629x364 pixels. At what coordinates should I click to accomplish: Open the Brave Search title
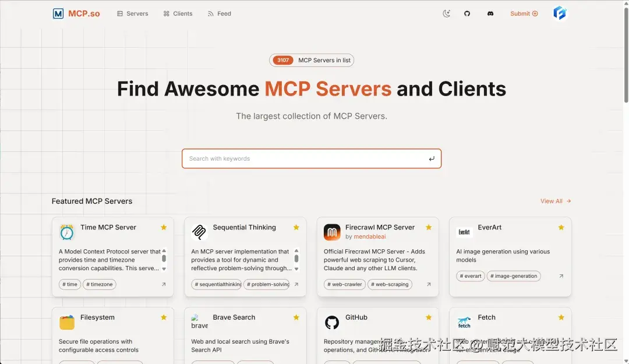point(234,317)
